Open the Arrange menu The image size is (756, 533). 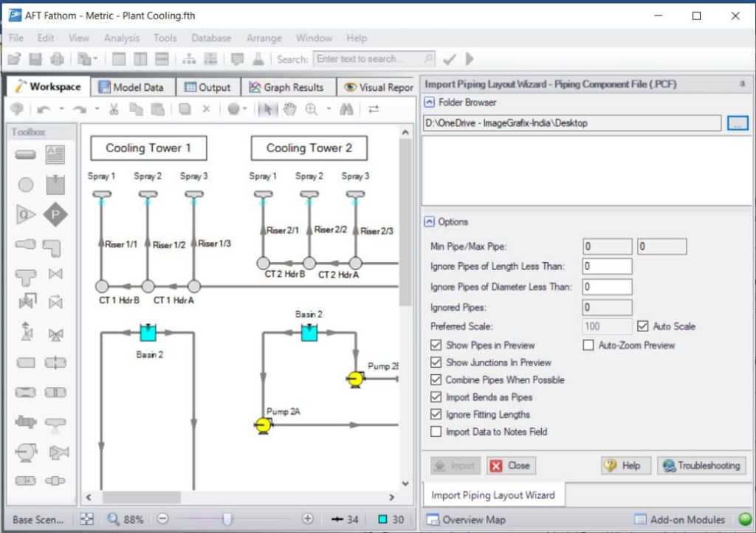pyautogui.click(x=264, y=38)
